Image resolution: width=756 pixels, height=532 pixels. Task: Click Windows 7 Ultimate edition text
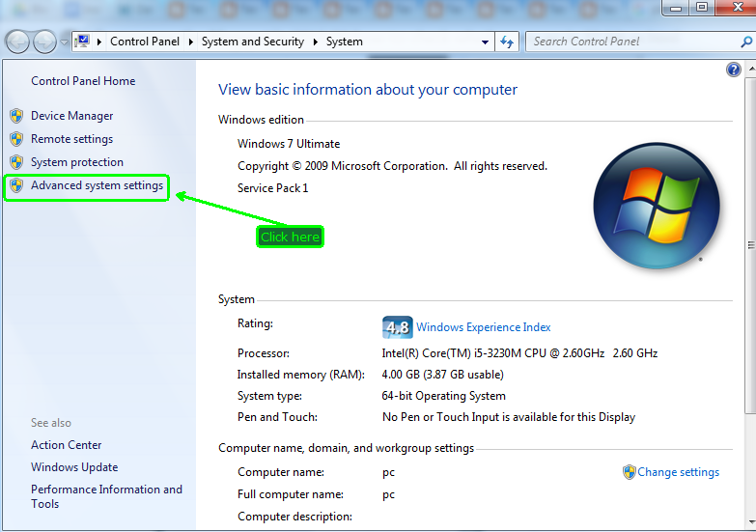pos(289,144)
